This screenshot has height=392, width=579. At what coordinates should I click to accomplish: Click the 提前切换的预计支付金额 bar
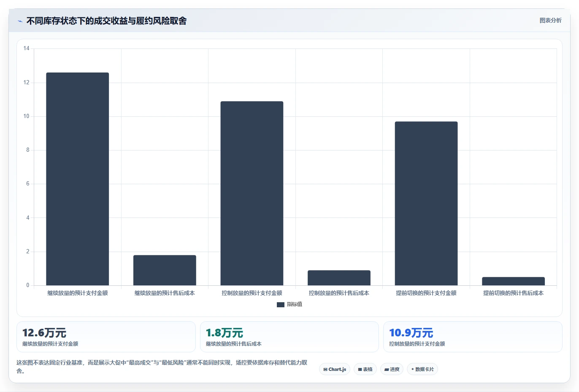pos(426,204)
